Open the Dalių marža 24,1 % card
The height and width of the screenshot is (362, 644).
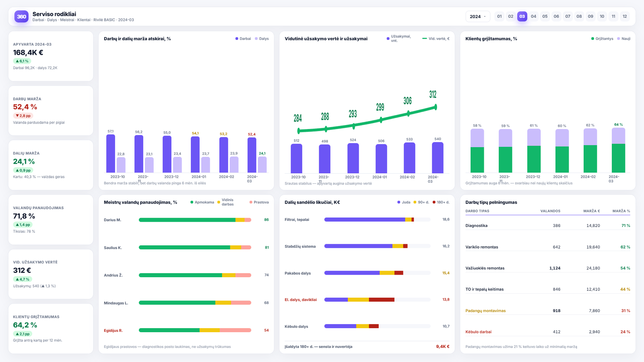point(51,165)
